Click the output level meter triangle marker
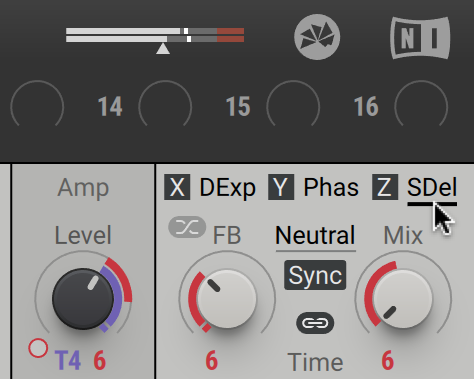The image size is (474, 379). 163,49
